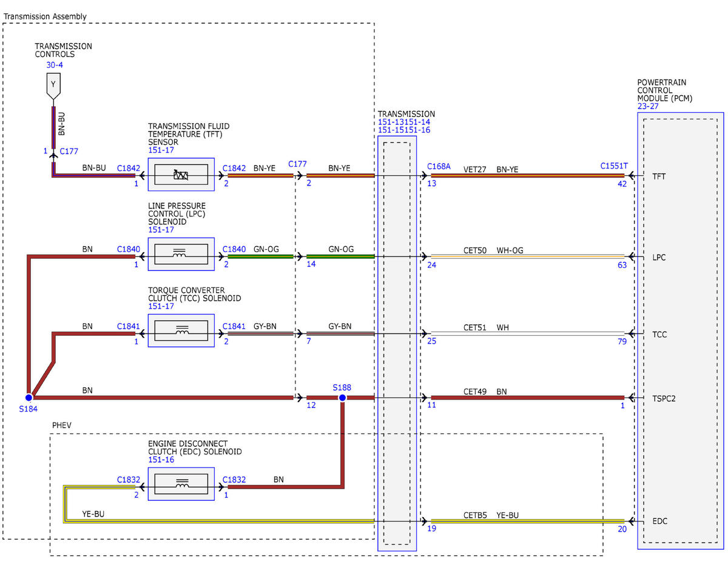728x562 pixels.
Task: Click the VET27 circuit label
Action: click(x=476, y=170)
